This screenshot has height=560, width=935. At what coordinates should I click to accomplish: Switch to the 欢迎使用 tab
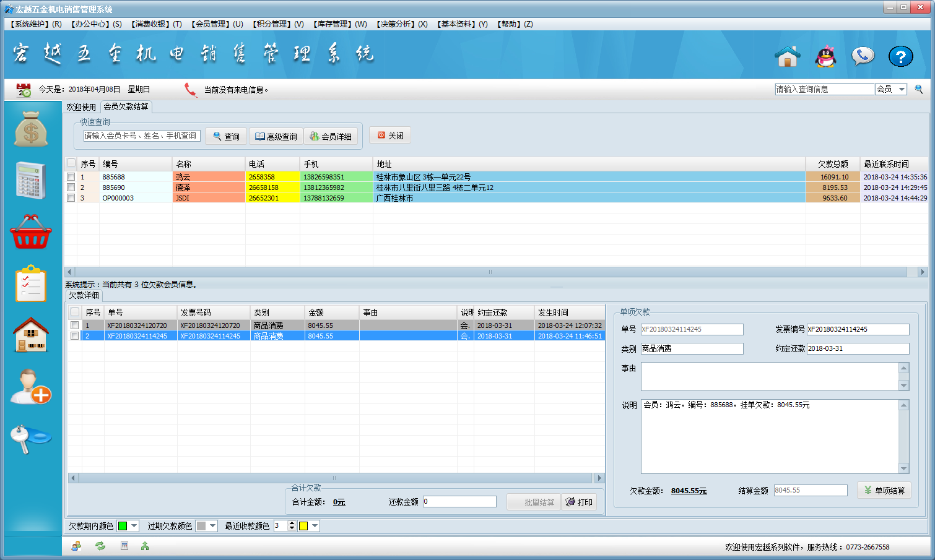click(x=81, y=107)
